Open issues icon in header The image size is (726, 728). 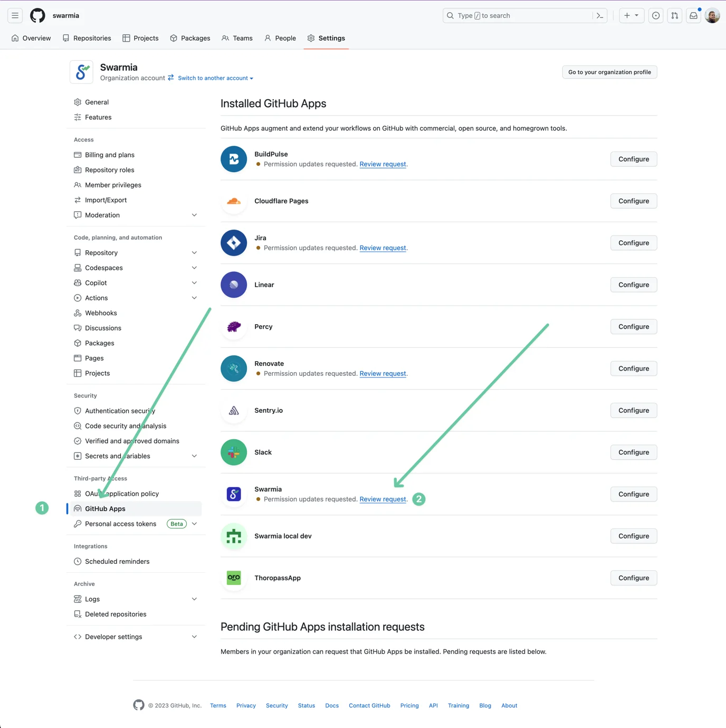click(655, 16)
